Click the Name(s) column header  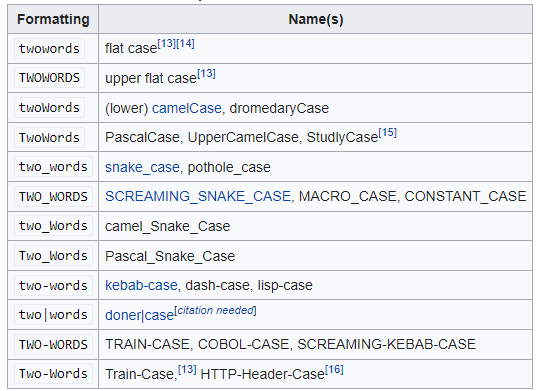[x=316, y=19]
